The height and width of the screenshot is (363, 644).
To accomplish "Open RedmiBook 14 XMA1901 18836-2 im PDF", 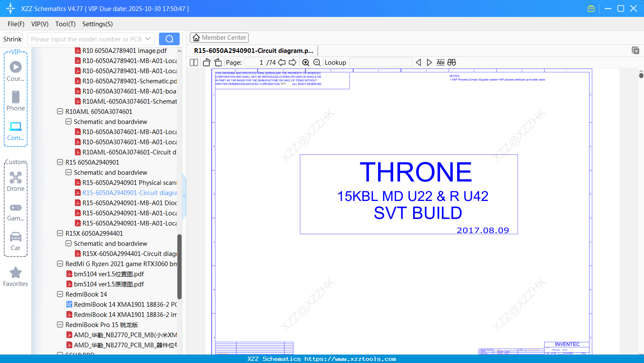I will (126, 315).
